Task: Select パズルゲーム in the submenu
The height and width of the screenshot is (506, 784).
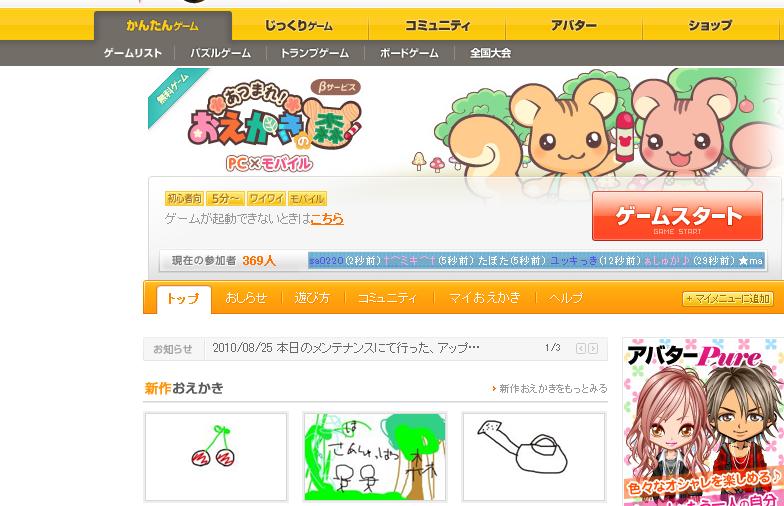Action: [x=220, y=53]
